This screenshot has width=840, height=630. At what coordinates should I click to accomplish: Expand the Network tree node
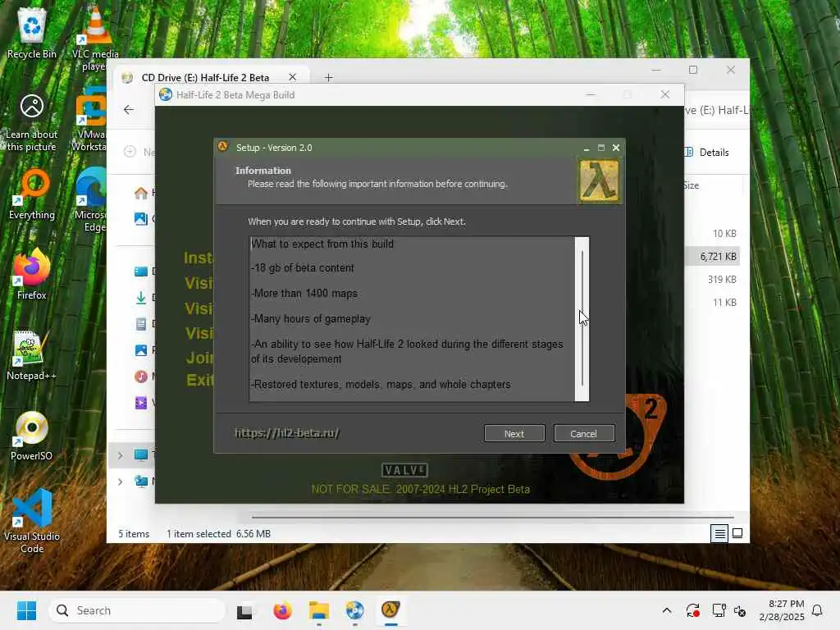point(121,482)
